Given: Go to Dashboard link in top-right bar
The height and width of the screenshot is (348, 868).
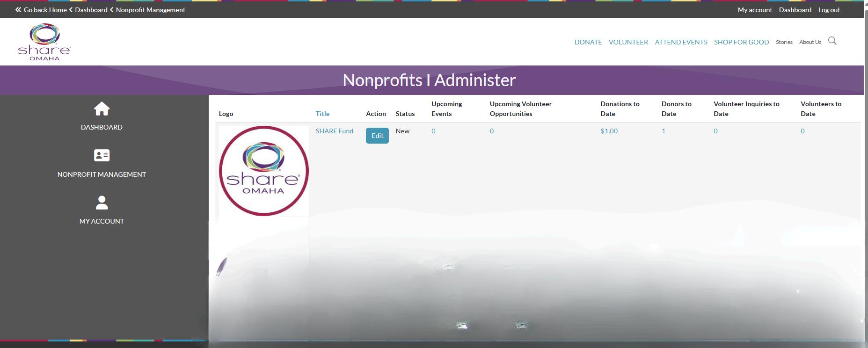Looking at the screenshot, I should coord(795,10).
